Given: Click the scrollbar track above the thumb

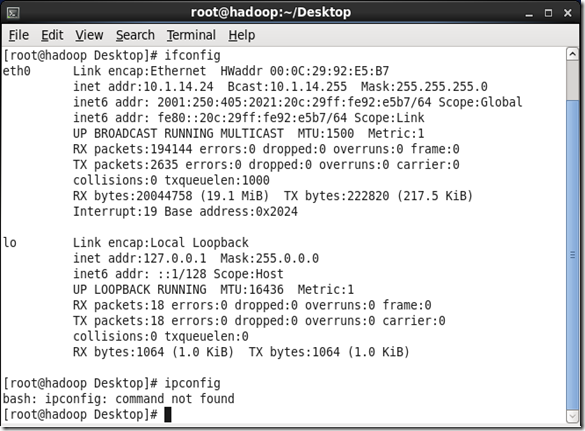Looking at the screenshot, I should (572, 80).
